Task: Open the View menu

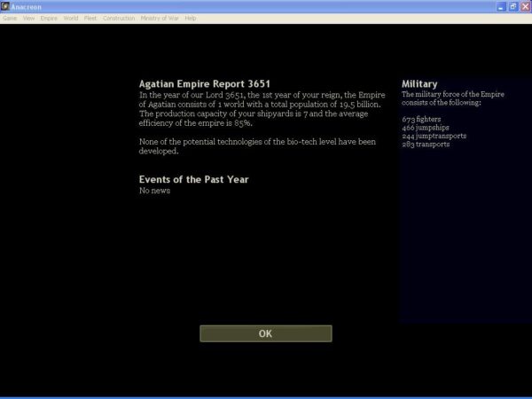Action: click(29, 18)
